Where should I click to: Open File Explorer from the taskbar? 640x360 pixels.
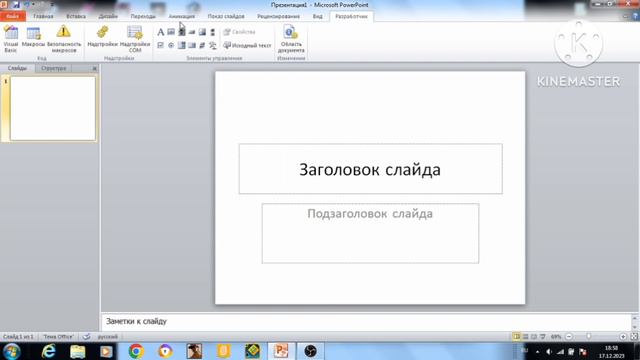[x=78, y=351]
